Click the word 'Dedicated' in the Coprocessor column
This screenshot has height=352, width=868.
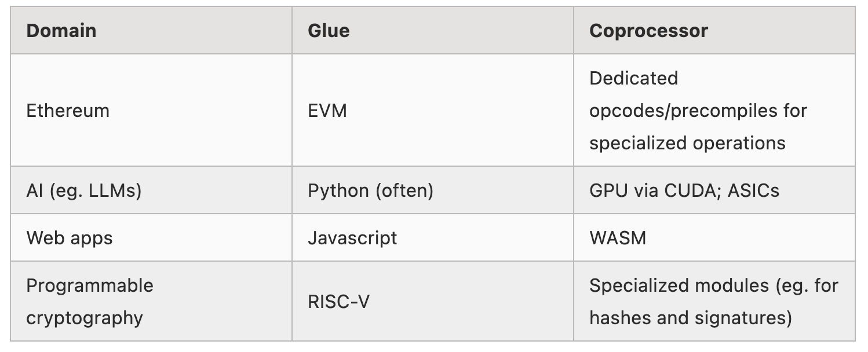coord(633,78)
